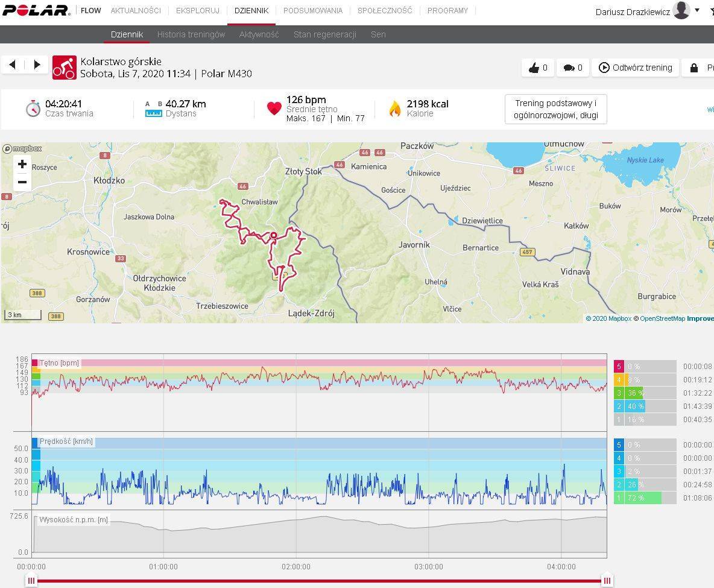Zoom in on the map
Image resolution: width=714 pixels, height=588 pixels.
(22, 164)
